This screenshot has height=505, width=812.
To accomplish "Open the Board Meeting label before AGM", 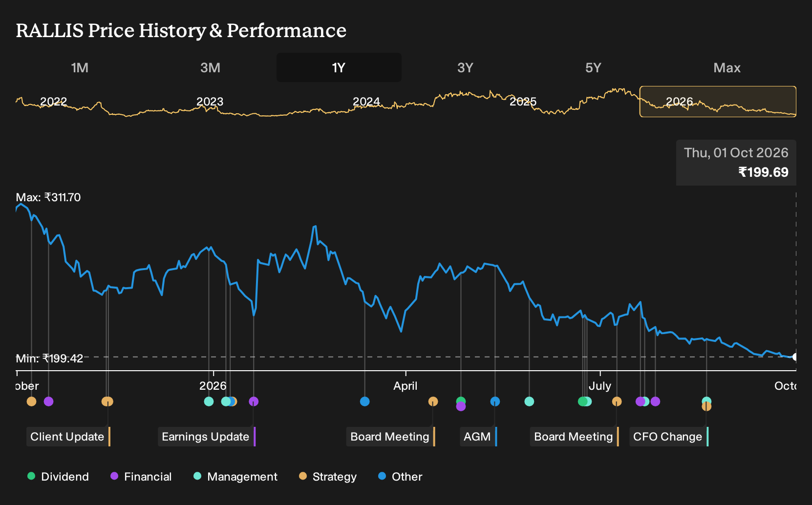I will tap(391, 437).
